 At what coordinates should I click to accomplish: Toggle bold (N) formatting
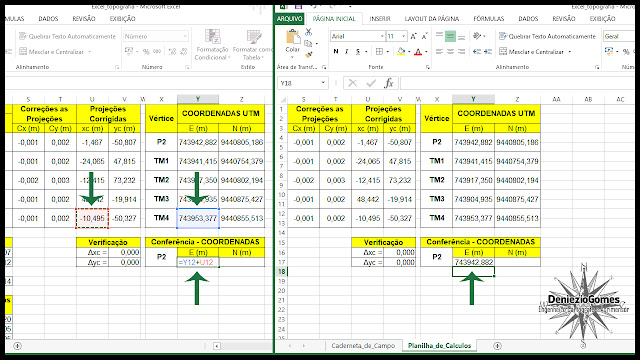coord(336,51)
